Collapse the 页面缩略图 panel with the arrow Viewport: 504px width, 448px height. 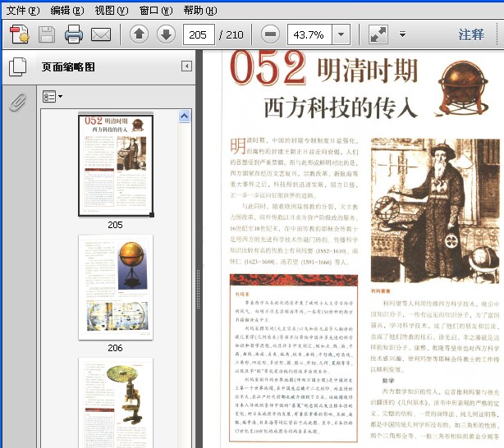(187, 66)
